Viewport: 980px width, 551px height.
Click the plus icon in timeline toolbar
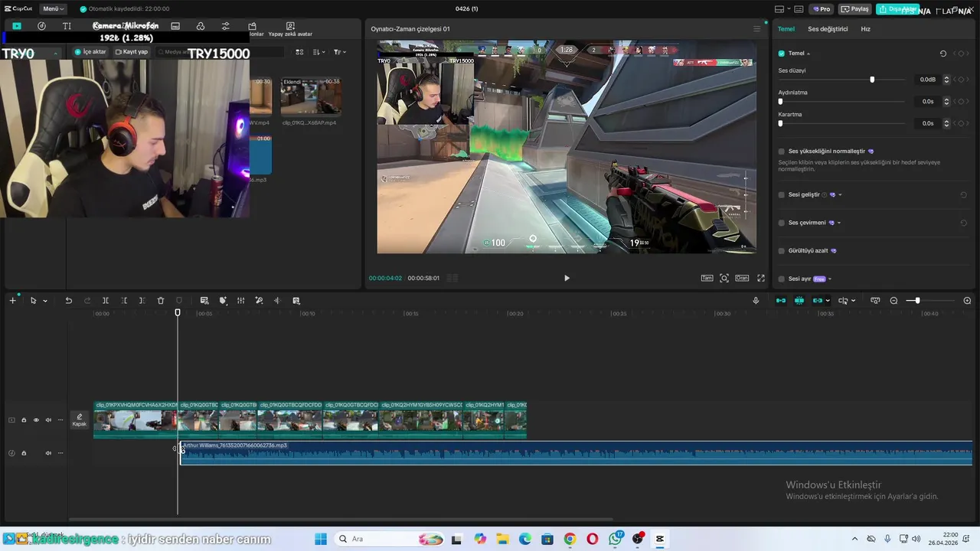click(x=12, y=301)
